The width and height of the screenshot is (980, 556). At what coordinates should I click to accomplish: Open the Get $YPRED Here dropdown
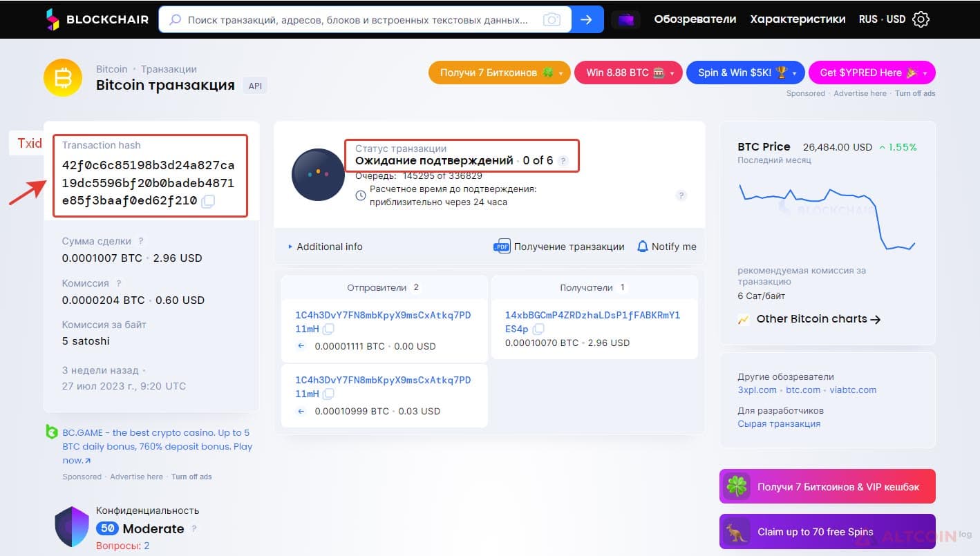(871, 73)
